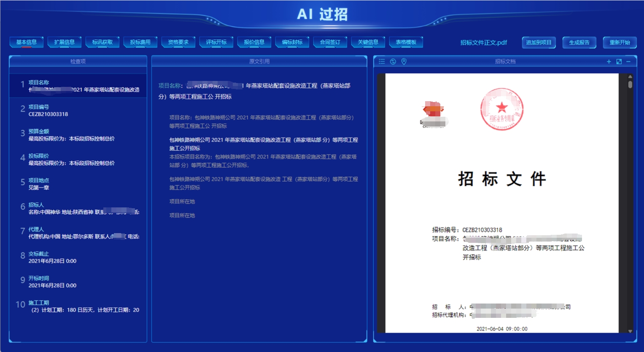The width and height of the screenshot is (644, 352).
Task: Click 招标编号 CEZB210303318 in the PDF
Action: pos(467,230)
